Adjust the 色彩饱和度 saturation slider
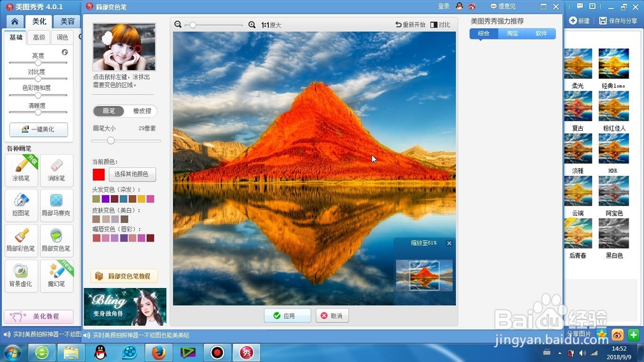 pos(38,95)
